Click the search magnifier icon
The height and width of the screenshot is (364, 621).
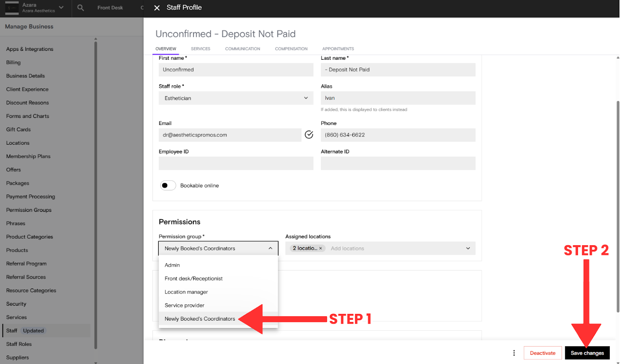tap(81, 8)
